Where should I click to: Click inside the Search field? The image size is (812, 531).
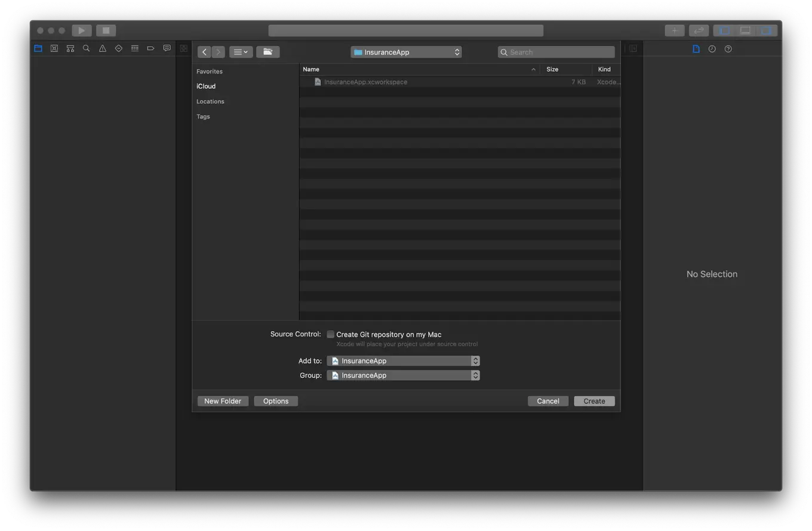click(555, 52)
